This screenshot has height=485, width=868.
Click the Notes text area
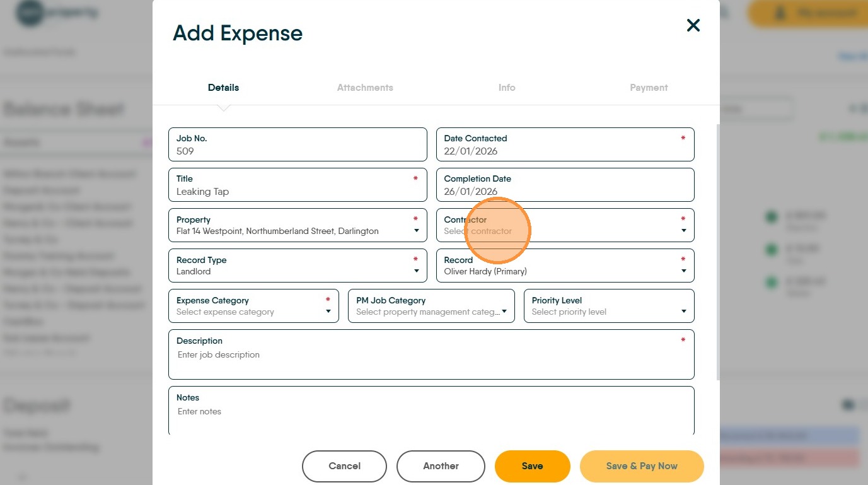[x=431, y=415]
